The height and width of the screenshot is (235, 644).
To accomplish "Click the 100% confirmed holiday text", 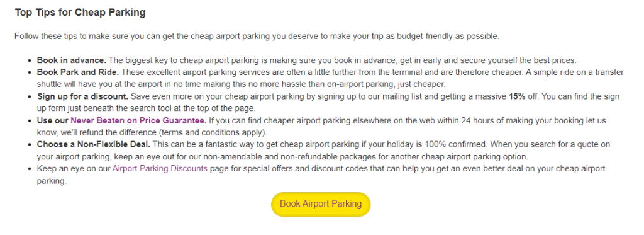I will pyautogui.click(x=457, y=145).
